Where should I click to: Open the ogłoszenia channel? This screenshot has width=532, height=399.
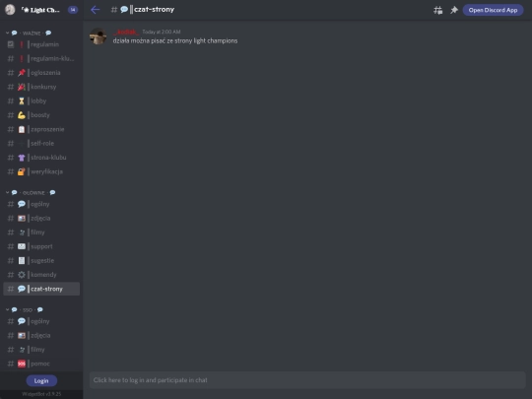[x=41, y=73]
